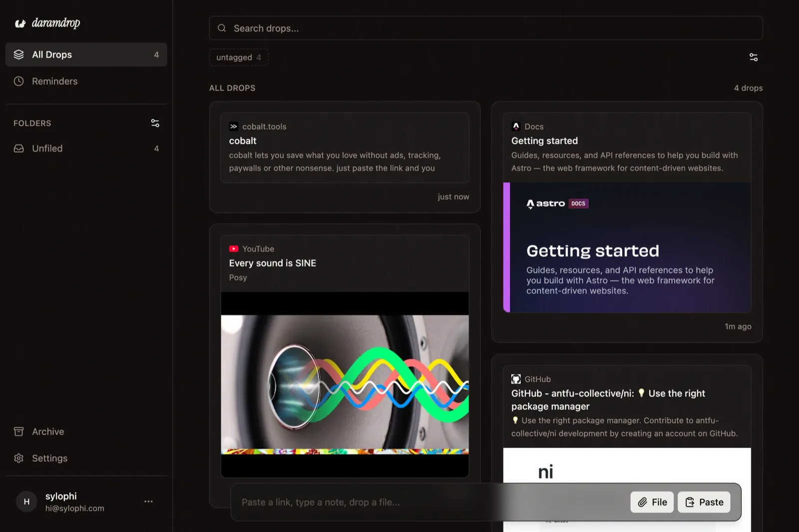Open folder options icon next to FOLDERS
799x532 pixels.
155,123
